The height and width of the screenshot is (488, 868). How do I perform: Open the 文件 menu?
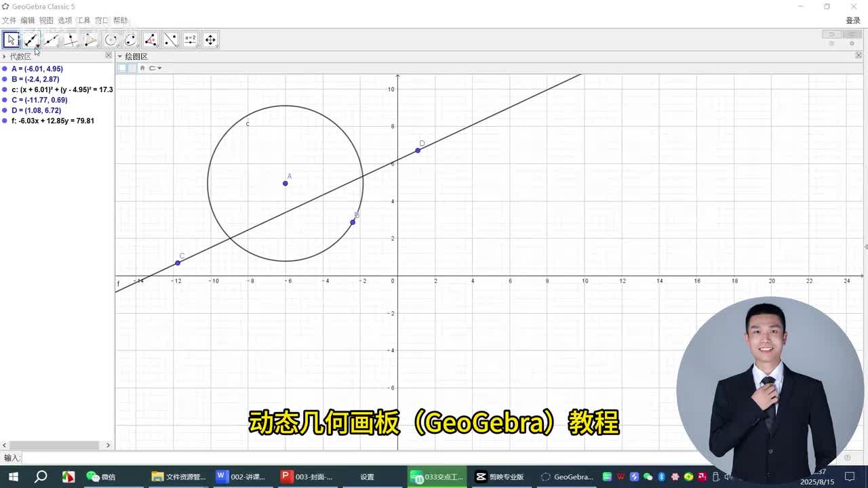coord(9,20)
